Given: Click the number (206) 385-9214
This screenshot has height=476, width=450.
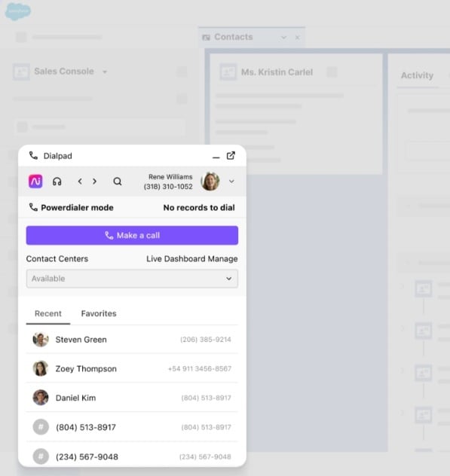Looking at the screenshot, I should pos(206,340).
